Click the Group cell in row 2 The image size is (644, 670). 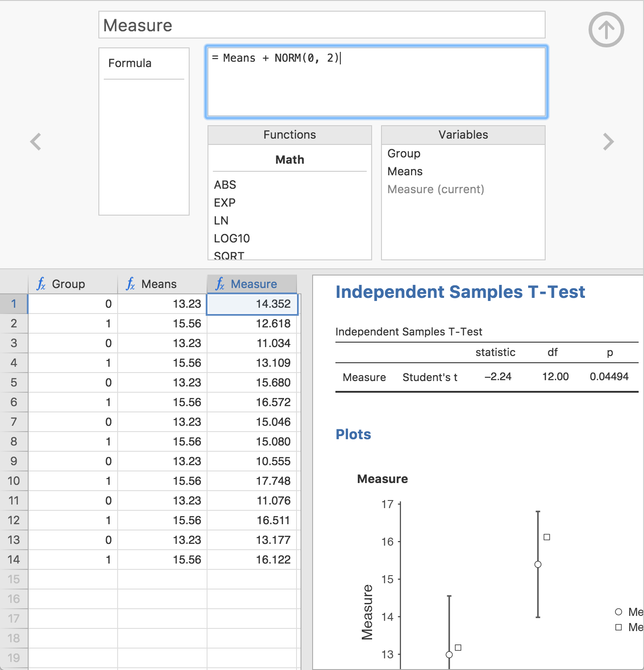(73, 323)
